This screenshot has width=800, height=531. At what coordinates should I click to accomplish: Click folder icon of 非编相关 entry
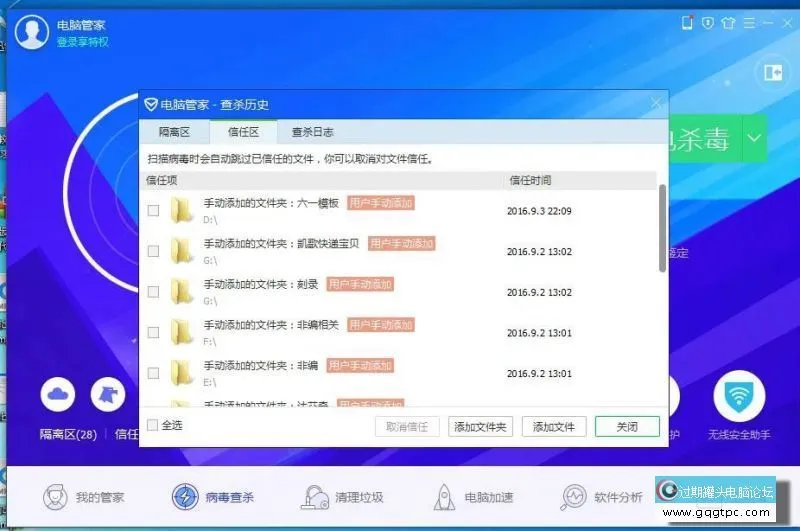(x=182, y=333)
